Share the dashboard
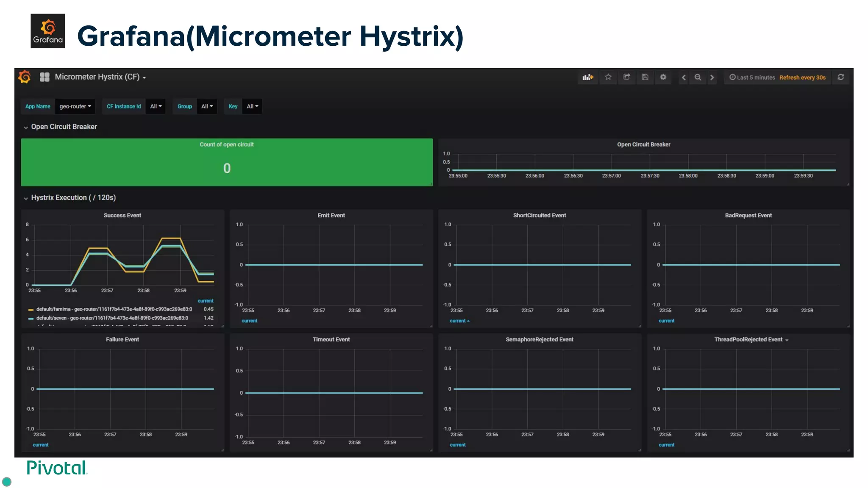The height and width of the screenshot is (488, 868). tap(626, 77)
